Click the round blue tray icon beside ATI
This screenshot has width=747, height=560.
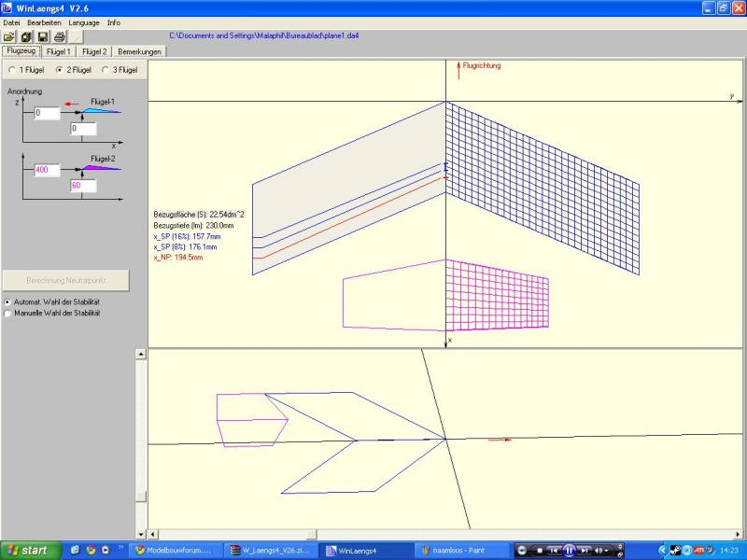pos(687,551)
